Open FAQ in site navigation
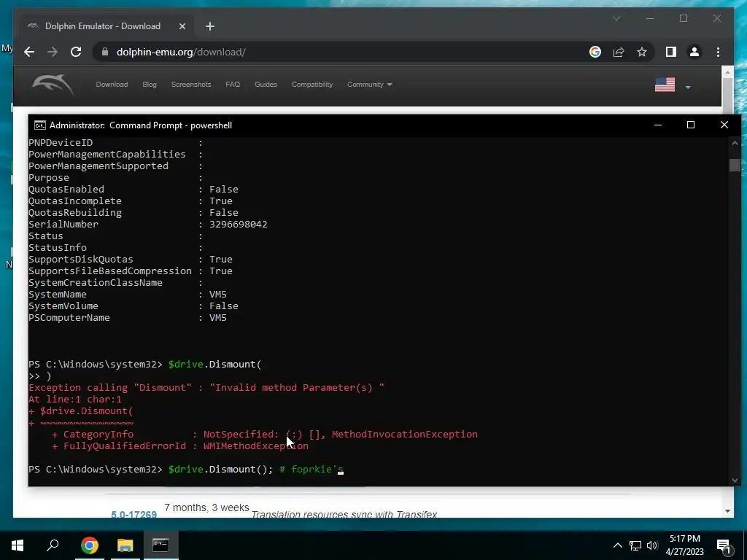This screenshot has height=560, width=747. [x=233, y=85]
